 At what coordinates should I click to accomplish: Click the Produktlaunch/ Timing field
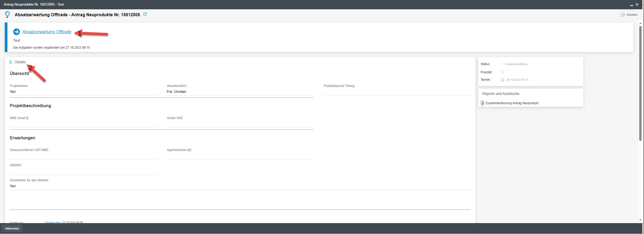[x=397, y=92]
